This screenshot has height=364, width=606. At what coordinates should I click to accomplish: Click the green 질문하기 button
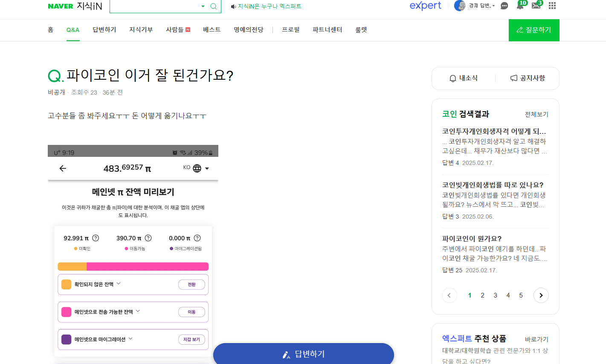coord(534,30)
